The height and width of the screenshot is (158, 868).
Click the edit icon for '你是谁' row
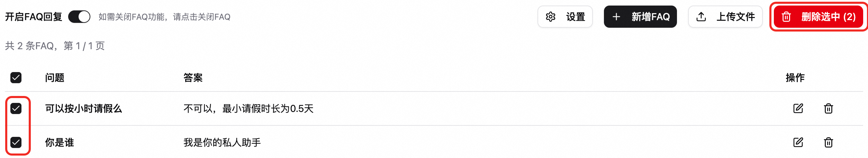pos(798,142)
